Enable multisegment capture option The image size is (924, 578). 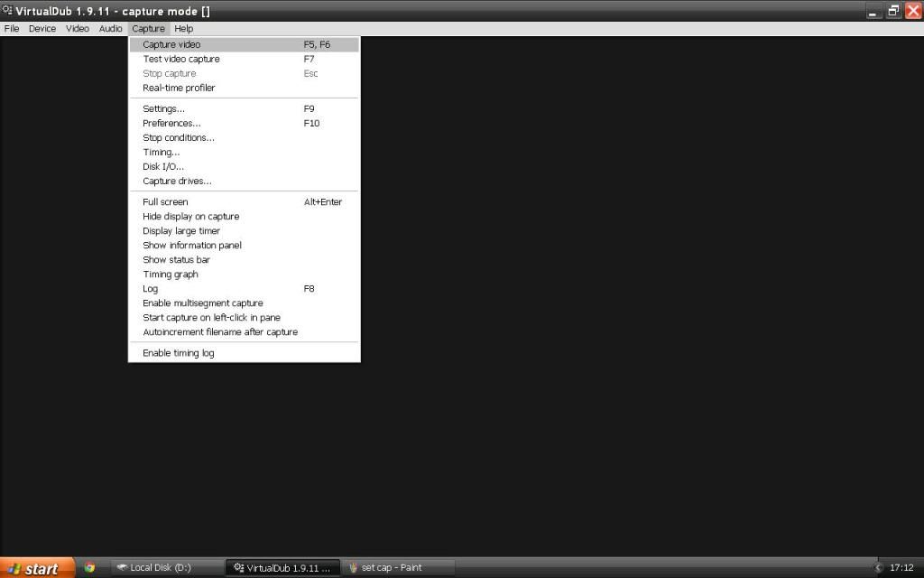[202, 303]
